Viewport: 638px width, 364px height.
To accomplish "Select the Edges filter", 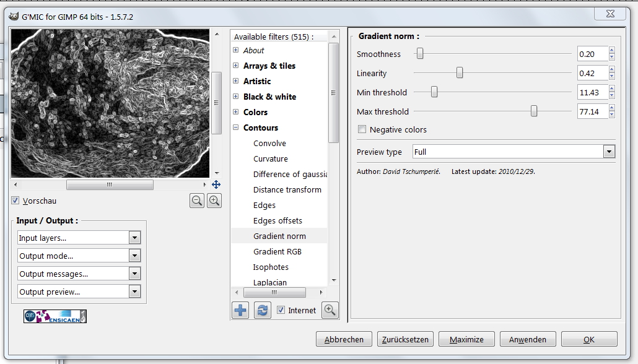I will (x=264, y=205).
